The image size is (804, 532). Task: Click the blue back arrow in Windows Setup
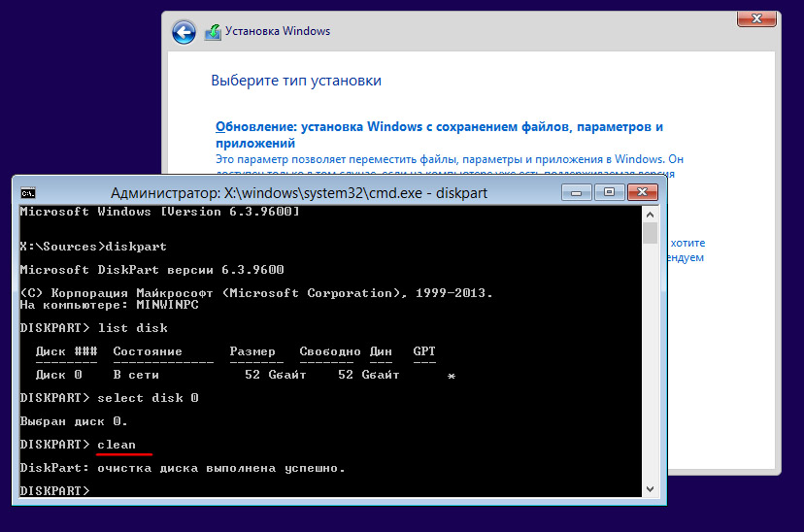(184, 33)
